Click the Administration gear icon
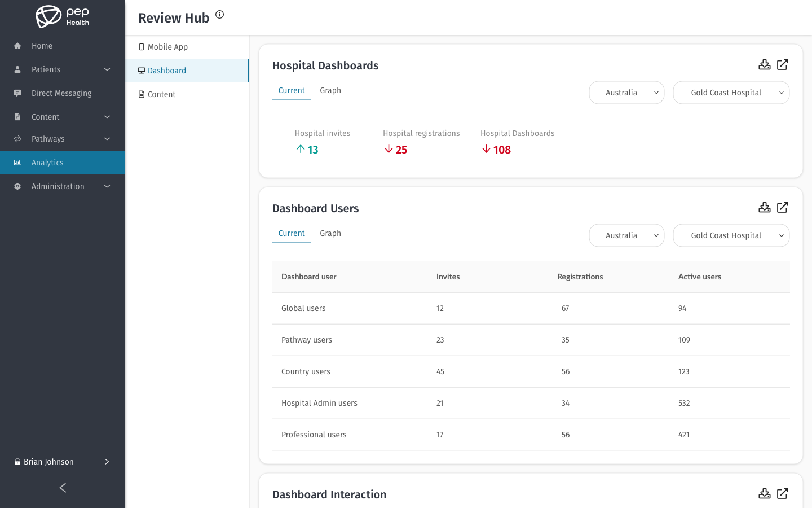This screenshot has width=812, height=508. click(17, 186)
